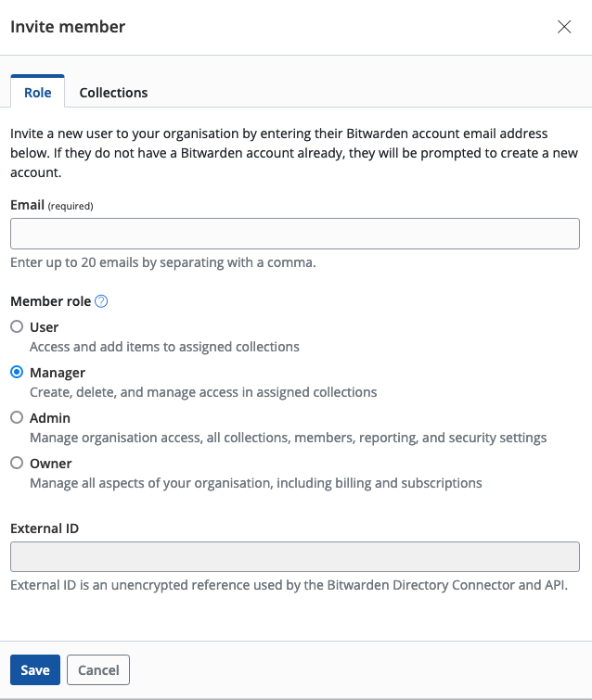Image resolution: width=592 pixels, height=700 pixels.
Task: Choose the Admin role radio button
Action: click(17, 417)
